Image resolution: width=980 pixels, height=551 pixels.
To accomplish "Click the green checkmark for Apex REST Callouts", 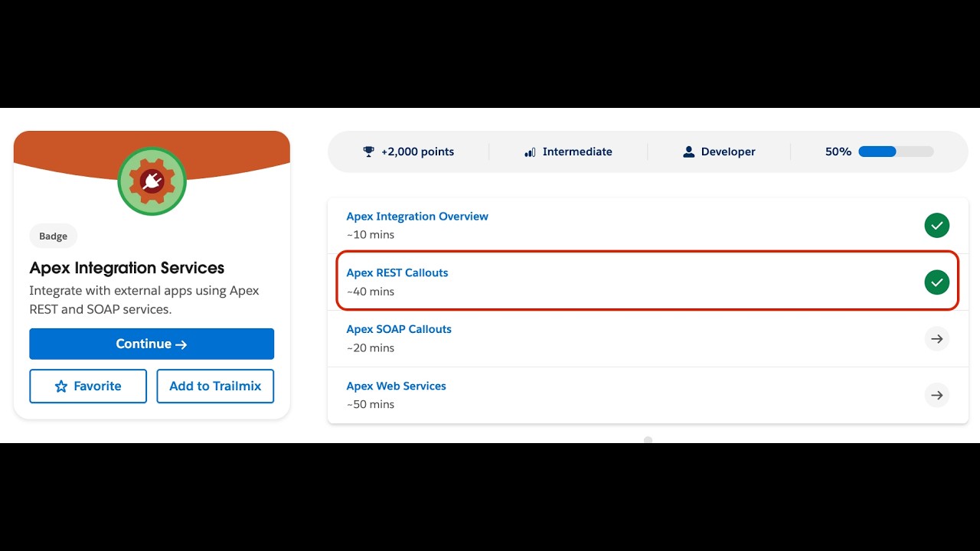I will click(937, 282).
